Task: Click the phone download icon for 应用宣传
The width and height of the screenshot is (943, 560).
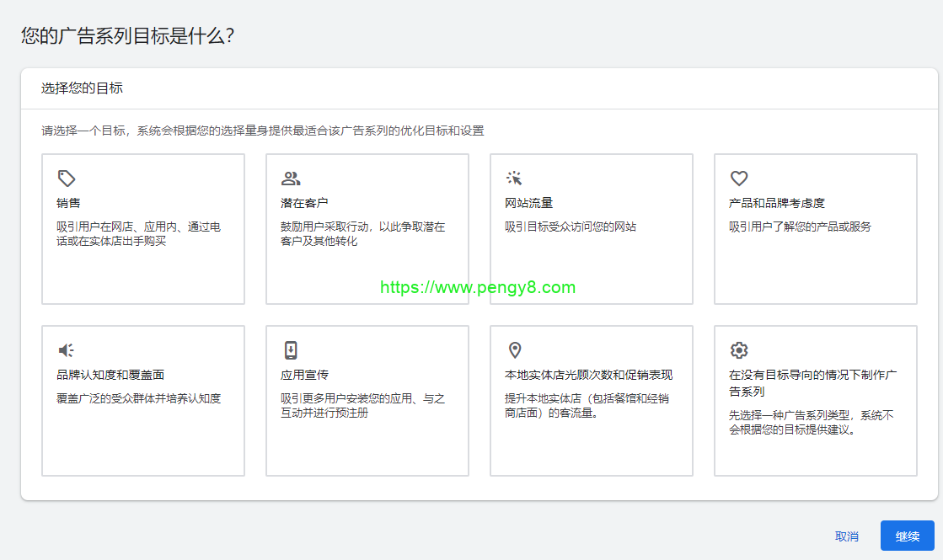Action: pos(291,350)
